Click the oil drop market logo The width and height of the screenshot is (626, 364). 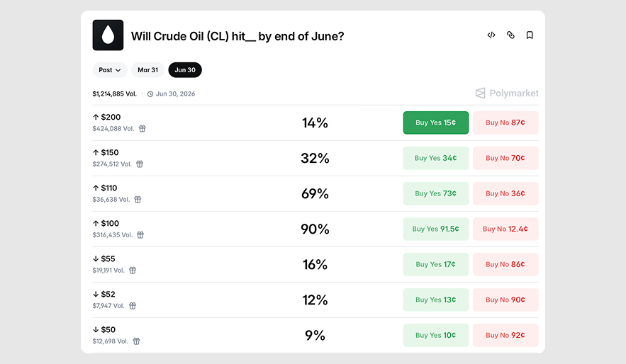(x=108, y=35)
